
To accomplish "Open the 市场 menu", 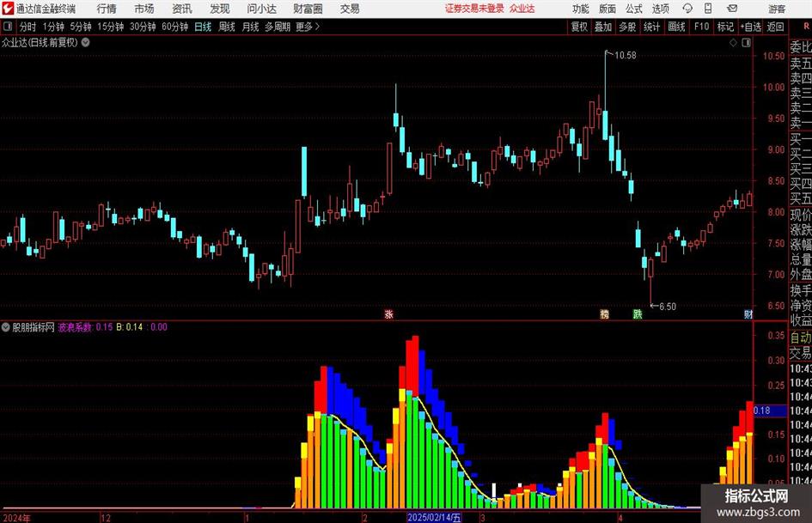I will point(144,9).
